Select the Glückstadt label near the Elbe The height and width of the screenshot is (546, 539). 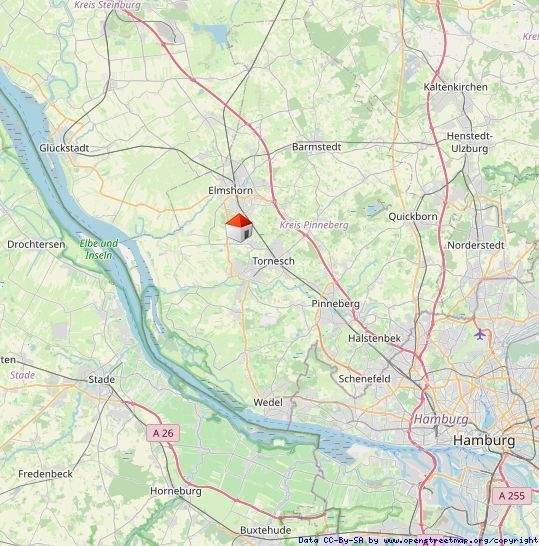click(64, 148)
